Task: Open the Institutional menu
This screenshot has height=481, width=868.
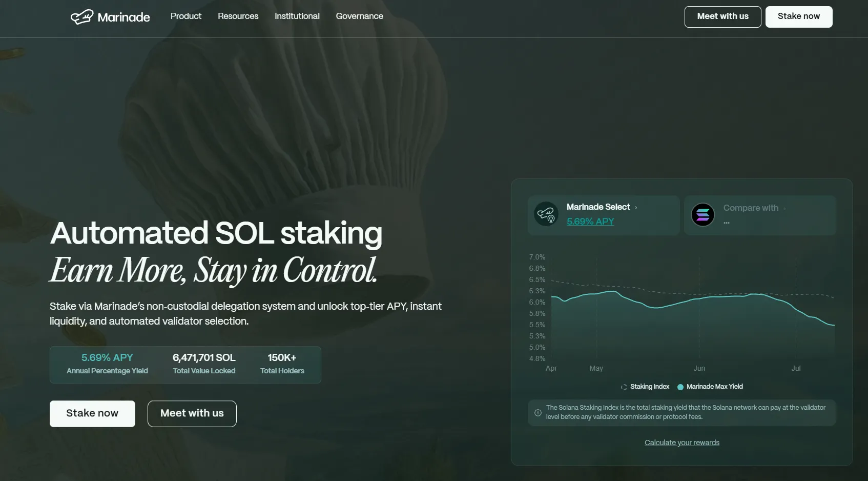Action: pos(297,16)
